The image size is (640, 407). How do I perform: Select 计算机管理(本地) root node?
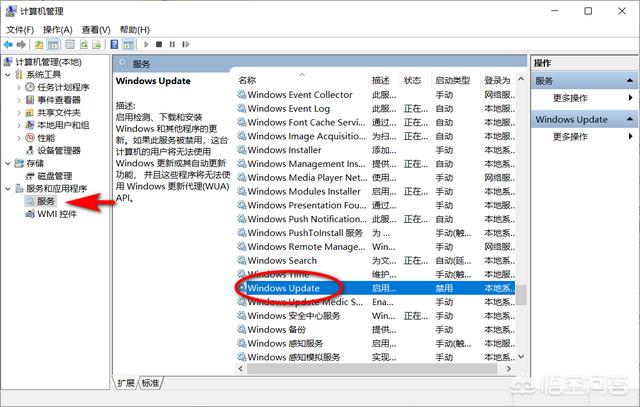[x=49, y=62]
